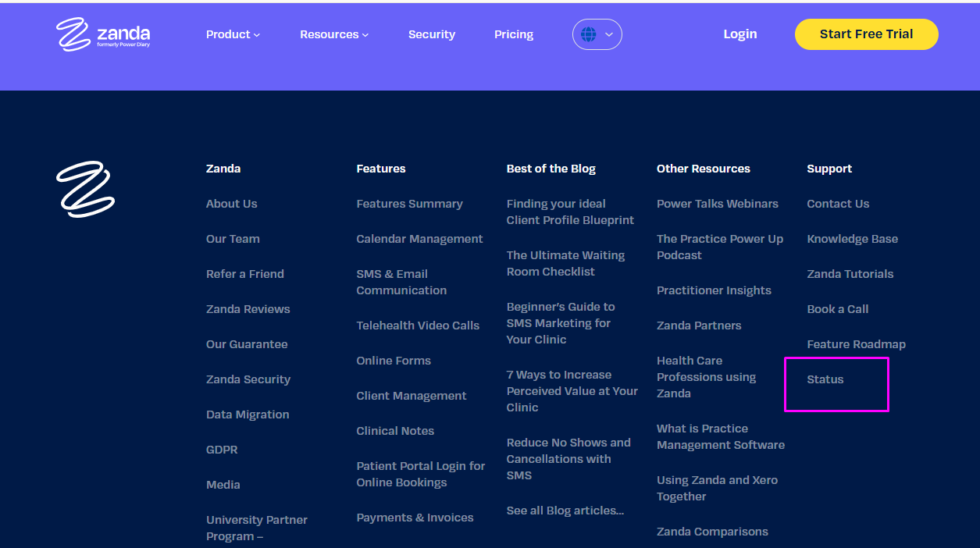Click the About Us footer link

click(x=231, y=204)
